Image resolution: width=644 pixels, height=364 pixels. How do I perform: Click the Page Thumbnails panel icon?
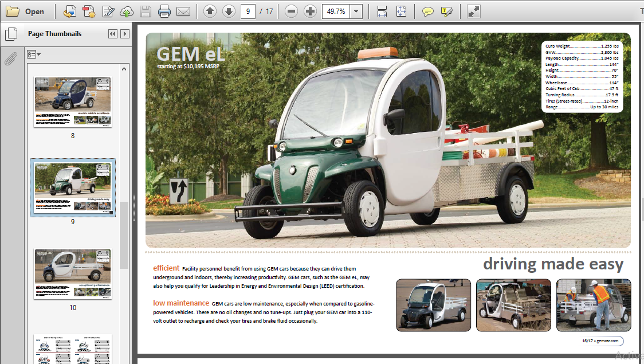pyautogui.click(x=11, y=34)
